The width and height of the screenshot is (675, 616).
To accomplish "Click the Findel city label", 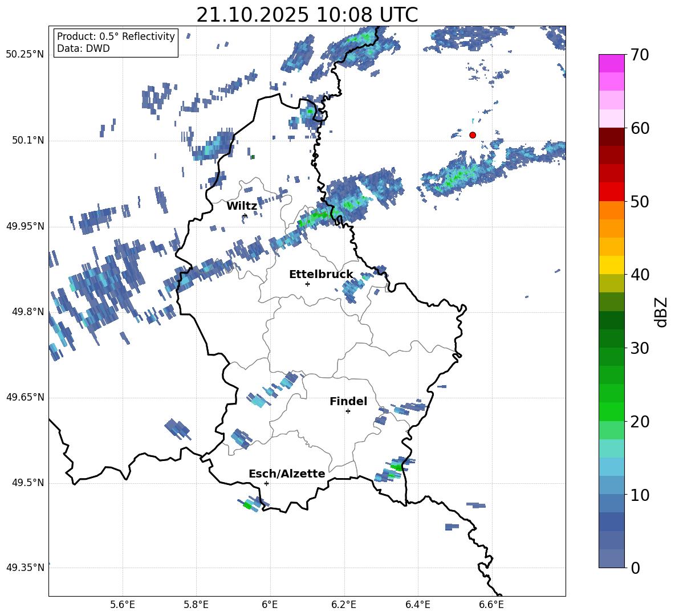I will point(348,401).
